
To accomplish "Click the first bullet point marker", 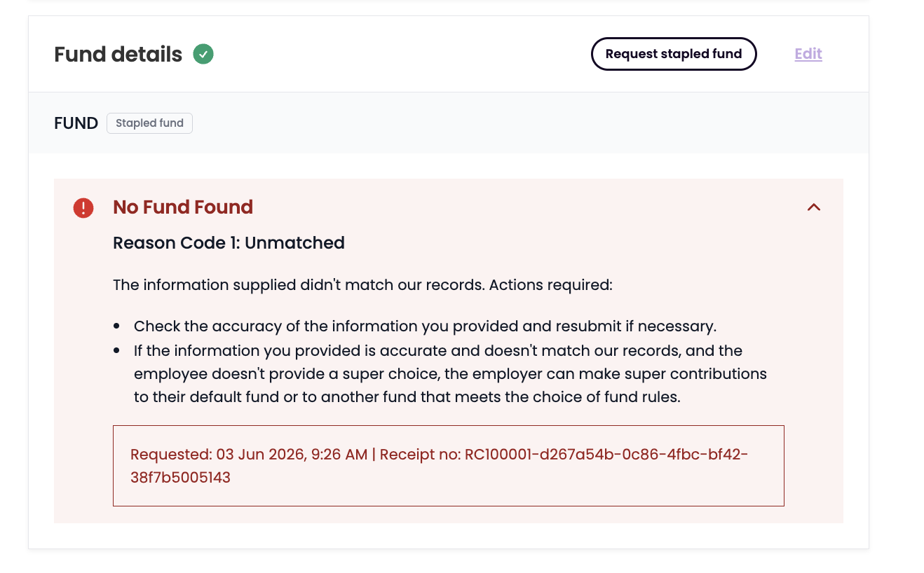I will coord(118,327).
